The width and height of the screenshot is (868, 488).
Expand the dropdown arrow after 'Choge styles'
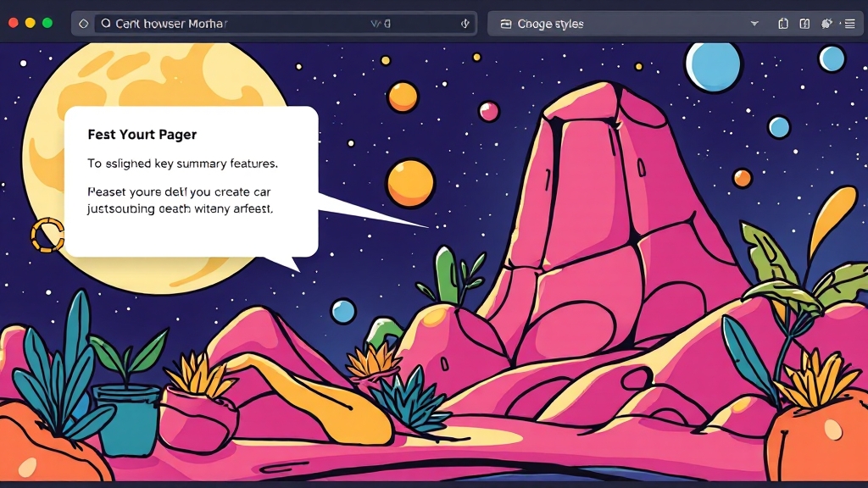[x=754, y=24]
